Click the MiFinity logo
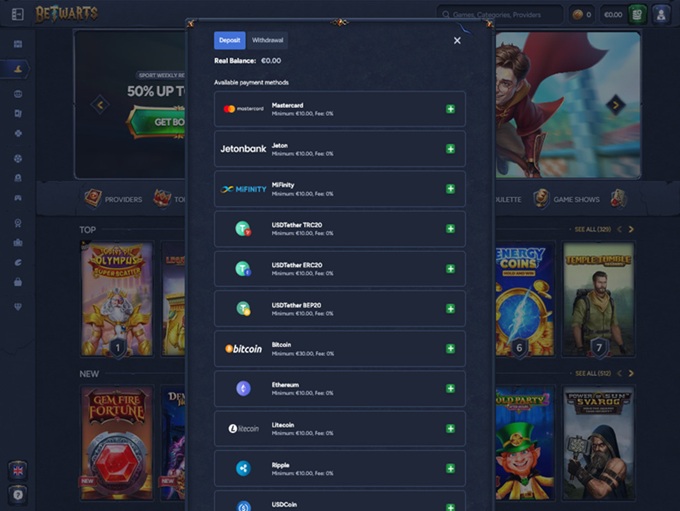680x511 pixels. pos(243,189)
